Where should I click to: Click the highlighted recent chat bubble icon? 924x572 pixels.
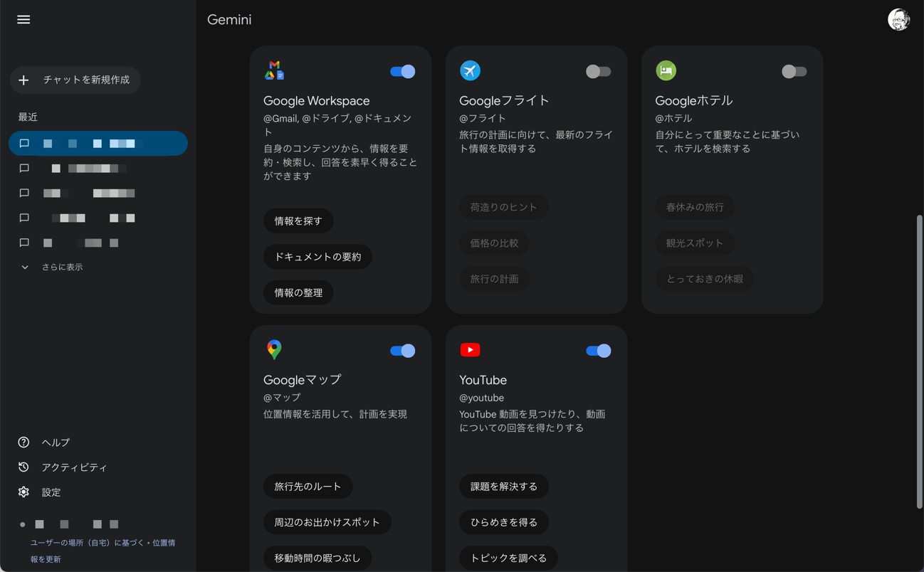tap(24, 144)
